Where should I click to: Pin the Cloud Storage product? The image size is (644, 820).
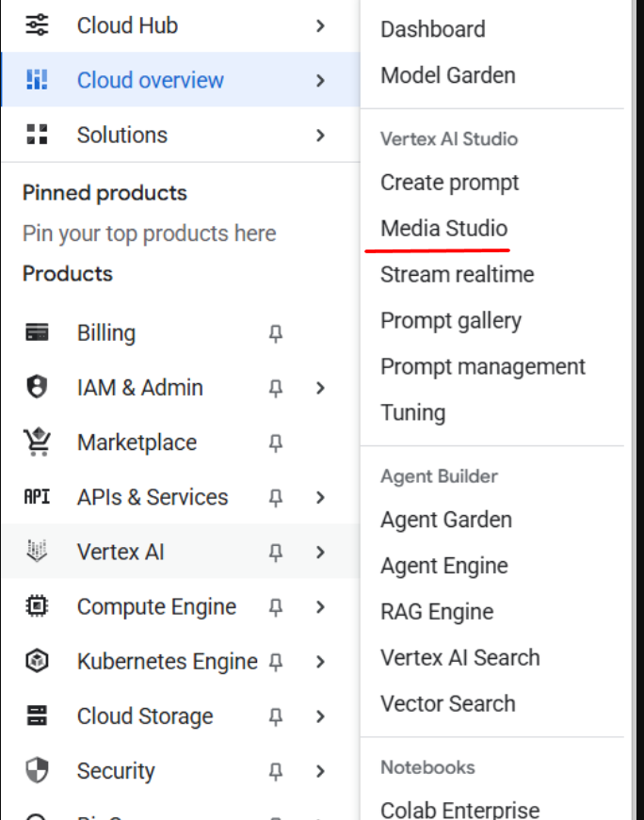[x=276, y=716]
